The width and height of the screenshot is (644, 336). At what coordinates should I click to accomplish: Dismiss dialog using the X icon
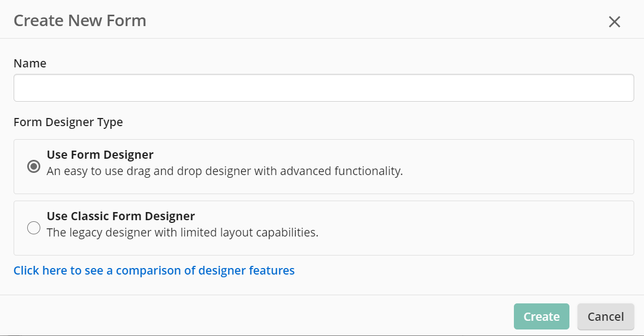[x=615, y=22]
